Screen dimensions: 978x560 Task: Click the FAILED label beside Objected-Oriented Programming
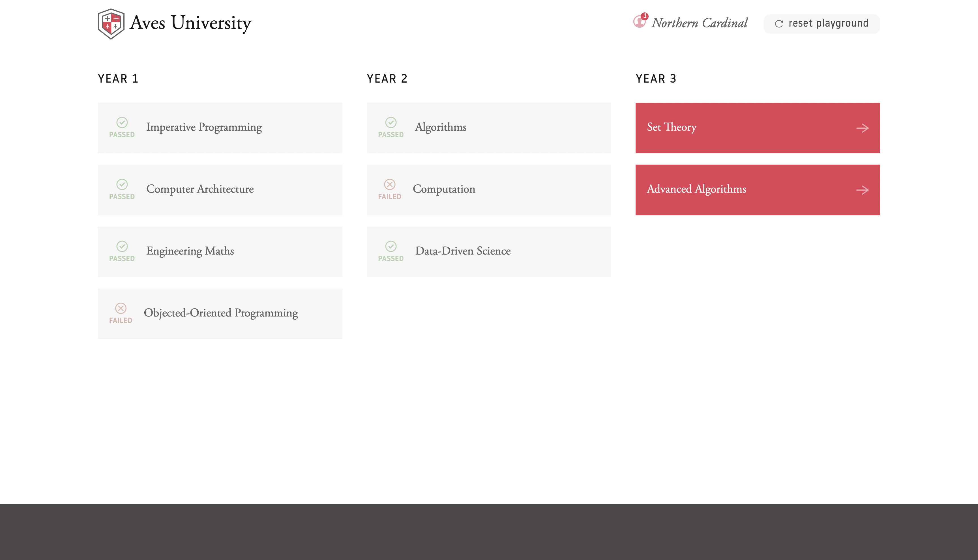click(x=121, y=320)
